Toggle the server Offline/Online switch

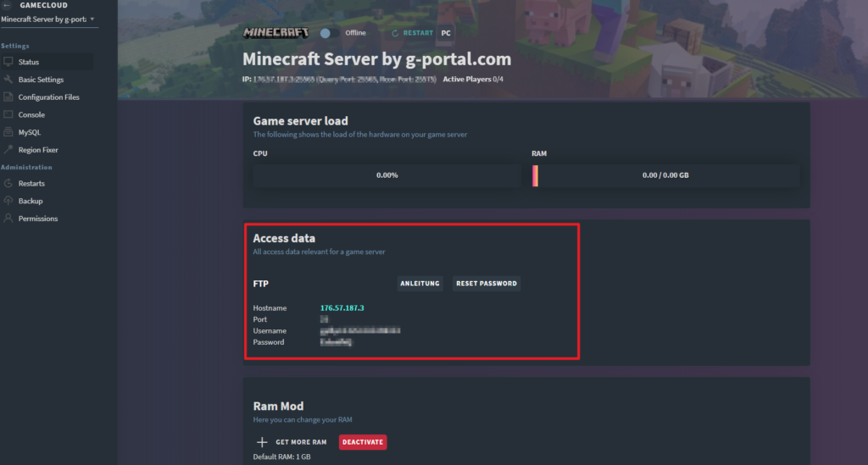[325, 33]
